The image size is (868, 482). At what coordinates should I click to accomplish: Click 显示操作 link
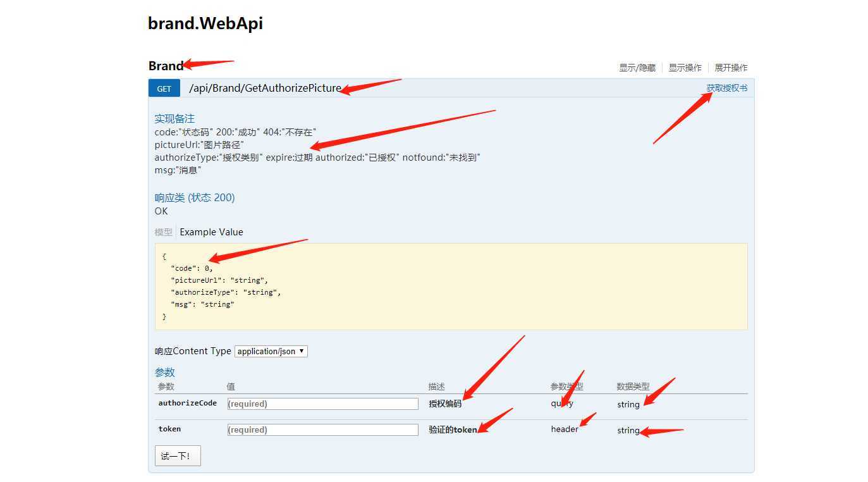pyautogui.click(x=685, y=68)
